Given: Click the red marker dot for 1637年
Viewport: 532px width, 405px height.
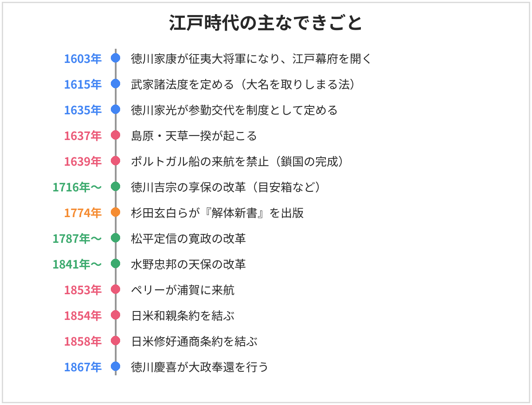Looking at the screenshot, I should coord(116,135).
